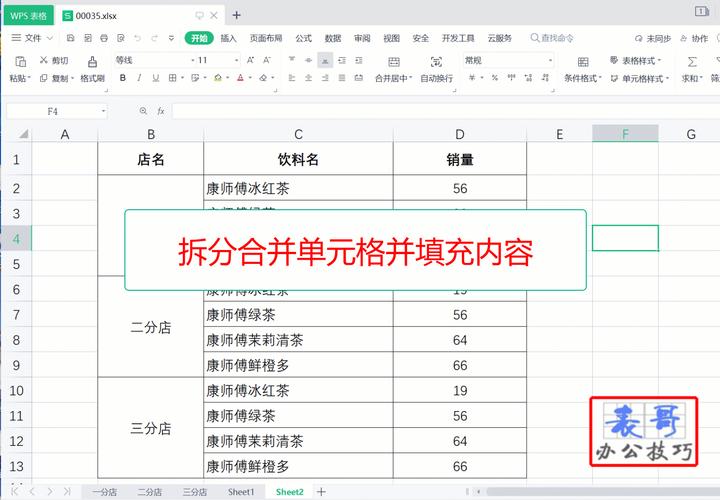This screenshot has height=500, width=720.
Task: Click the increase decimal places icon
Action: coord(529,78)
